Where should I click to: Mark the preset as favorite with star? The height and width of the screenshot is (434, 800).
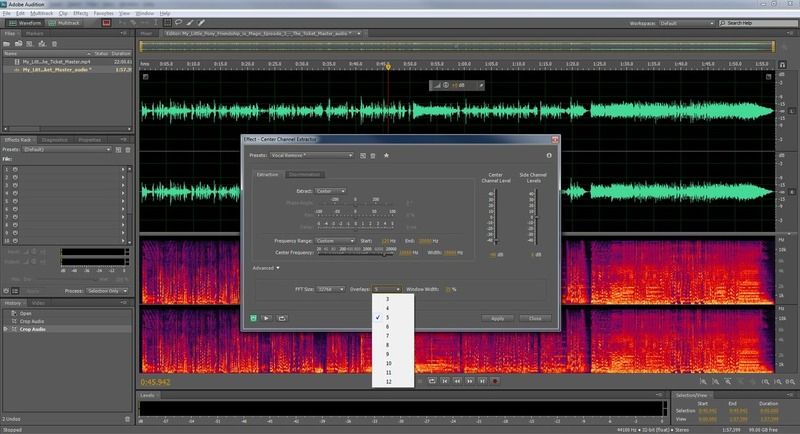point(386,155)
